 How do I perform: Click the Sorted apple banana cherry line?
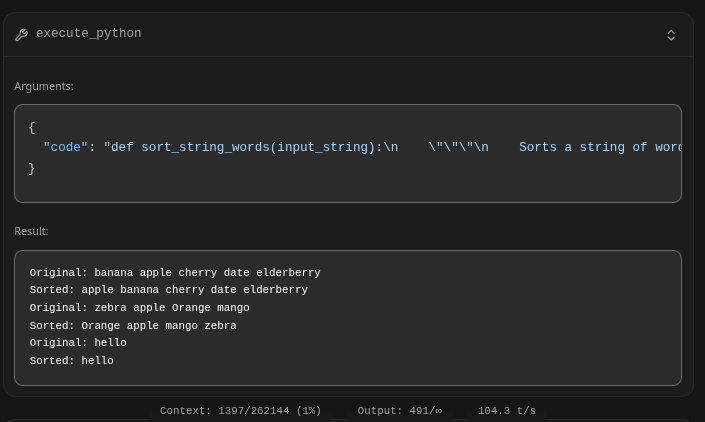point(168,290)
